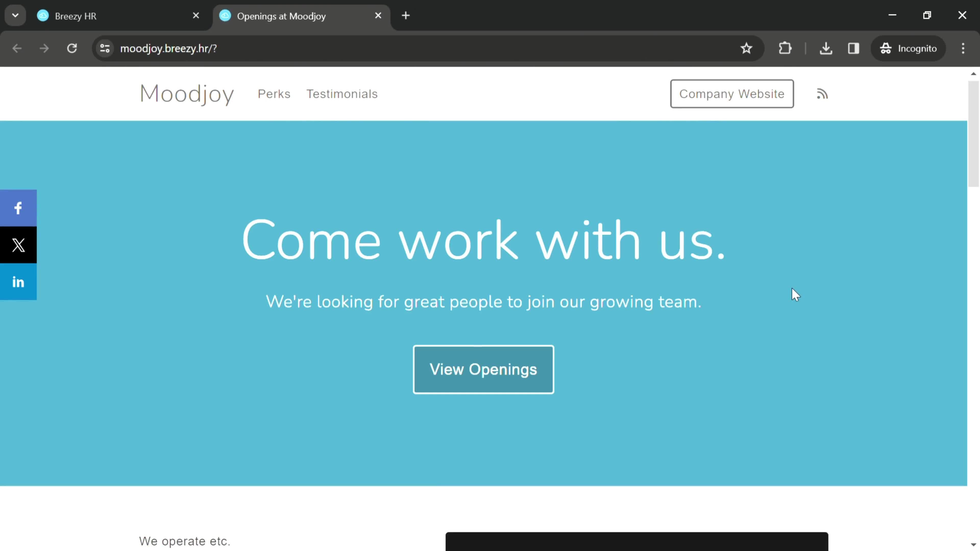Click the Company Website button
Image resolution: width=980 pixels, height=551 pixels.
coord(732,94)
